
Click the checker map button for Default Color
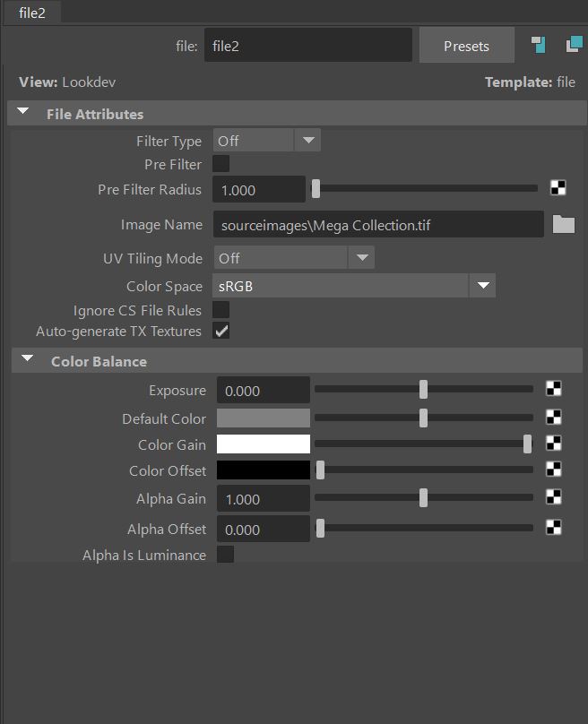(554, 417)
